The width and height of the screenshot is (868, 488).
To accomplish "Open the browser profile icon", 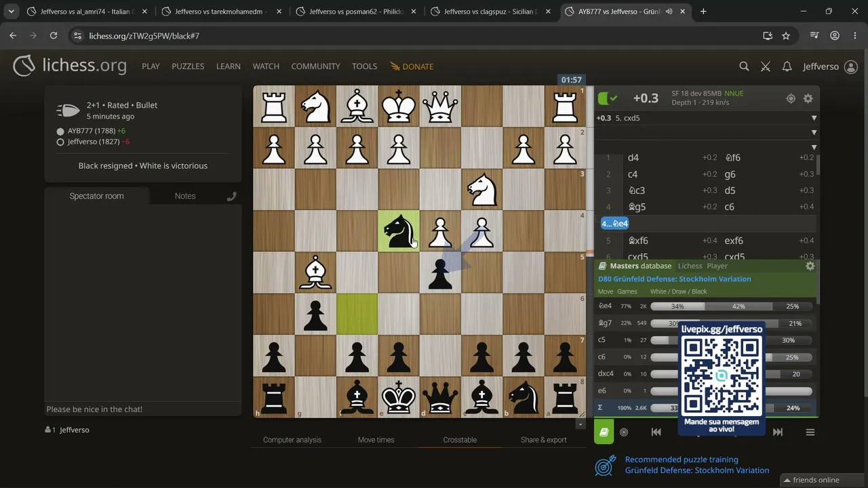I will 835,35.
